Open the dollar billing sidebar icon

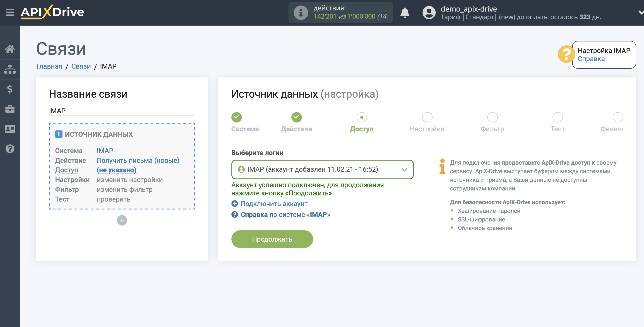pyautogui.click(x=10, y=89)
